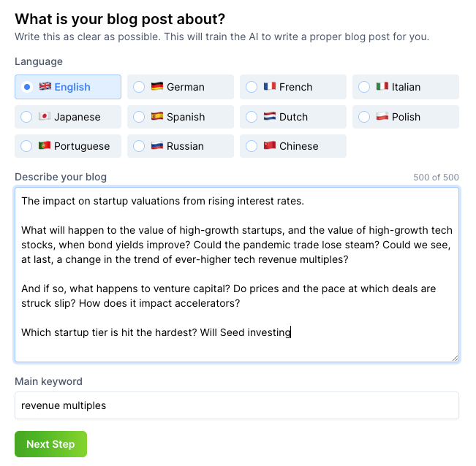Click the Italian flag icon

pyautogui.click(x=382, y=87)
